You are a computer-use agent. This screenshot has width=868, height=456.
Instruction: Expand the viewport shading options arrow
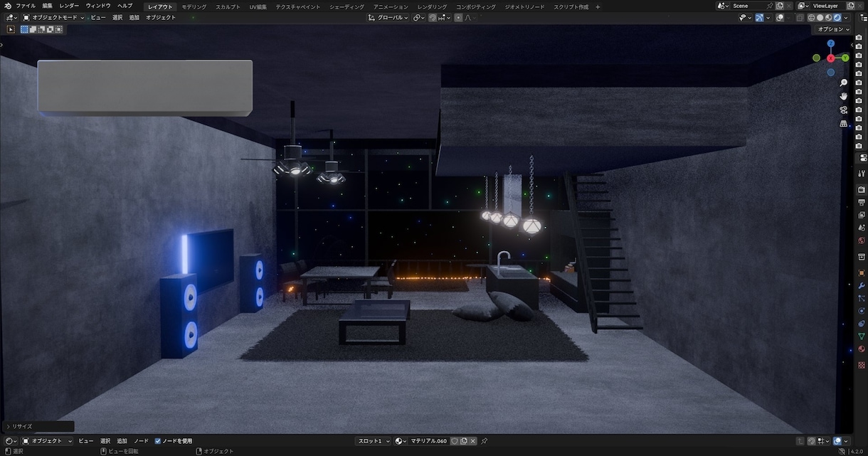(846, 18)
